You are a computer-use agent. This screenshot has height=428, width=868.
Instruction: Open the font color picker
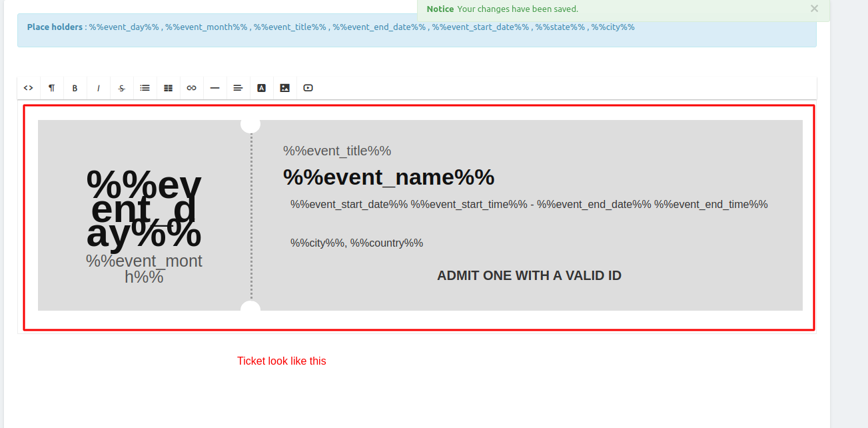click(x=261, y=88)
